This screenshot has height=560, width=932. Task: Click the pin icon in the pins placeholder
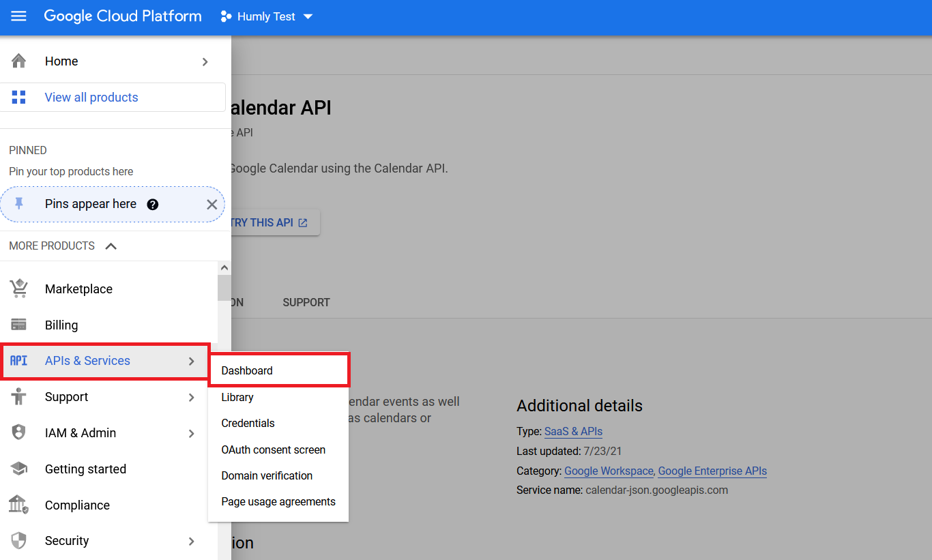coord(18,204)
